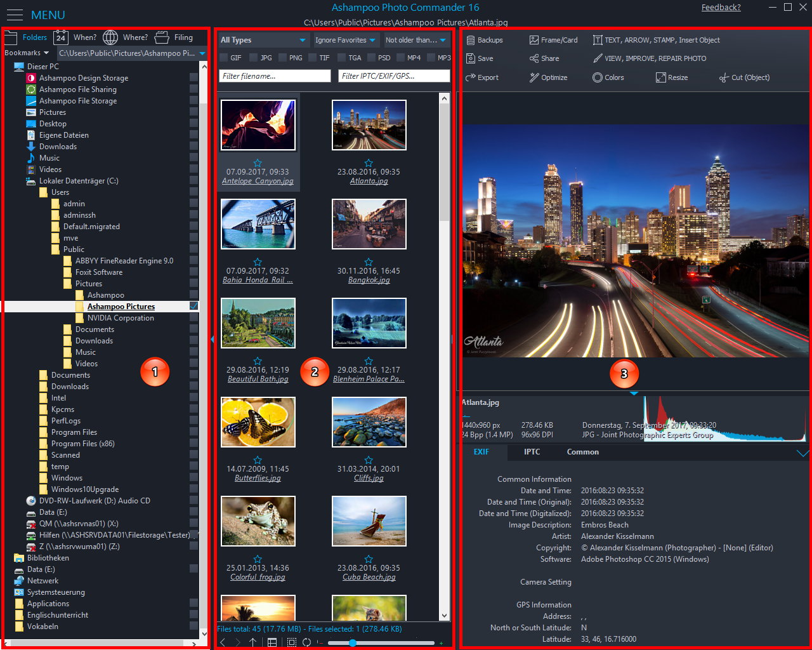Screen dimensions: 812x650
Task: Click the refresh icon below thumbnails
Action: point(306,642)
